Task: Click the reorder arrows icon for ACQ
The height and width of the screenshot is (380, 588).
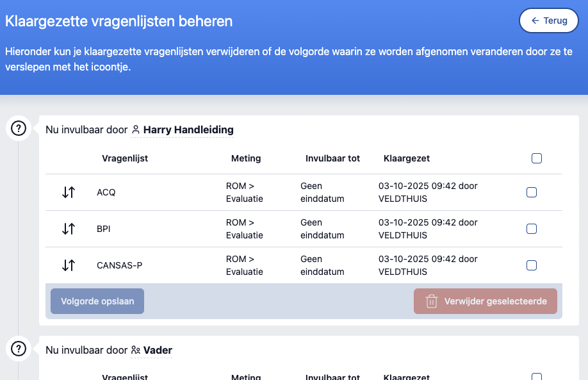Action: [x=69, y=192]
